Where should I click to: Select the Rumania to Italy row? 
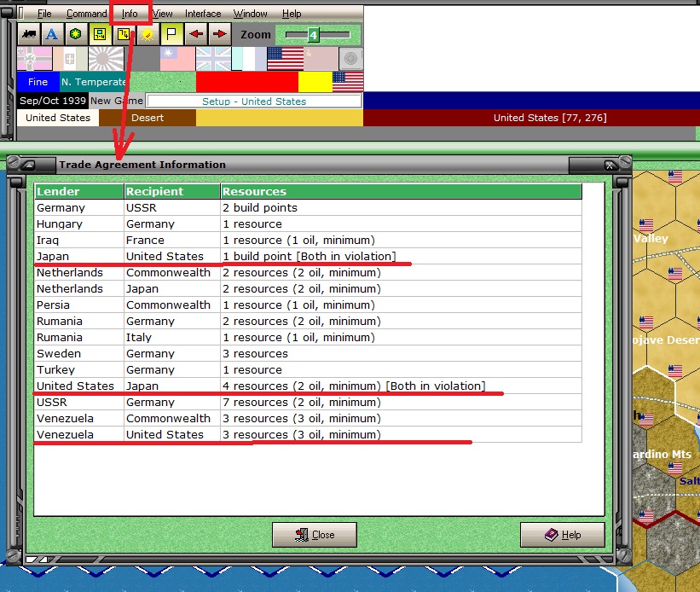pyautogui.click(x=308, y=337)
